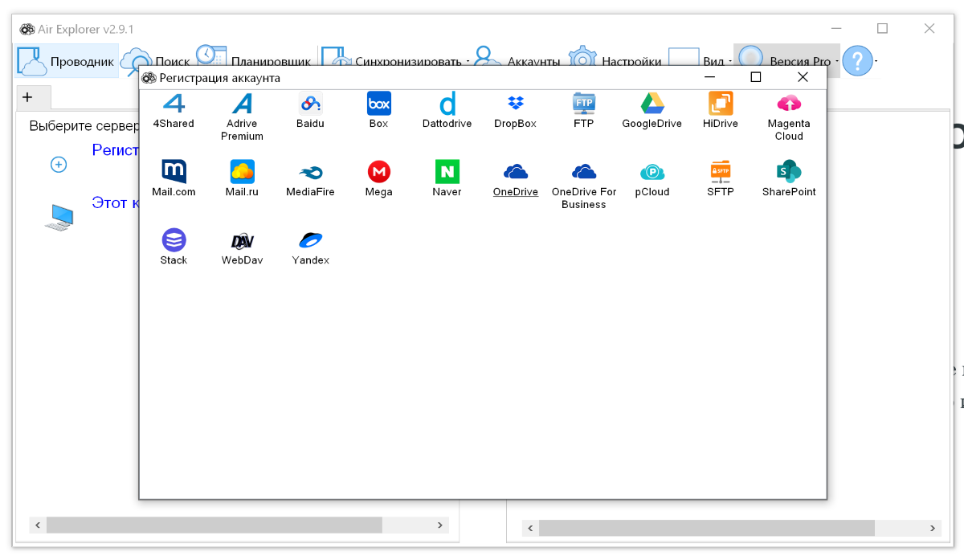Click the right panel horizontal scrollbar thumb
This screenshot has width=964, height=560.
pos(707,528)
